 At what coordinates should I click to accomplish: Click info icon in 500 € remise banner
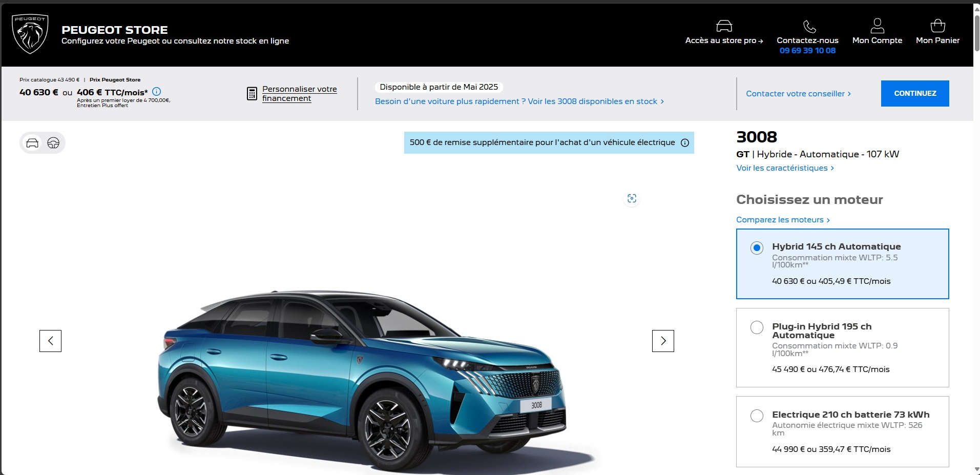(685, 143)
